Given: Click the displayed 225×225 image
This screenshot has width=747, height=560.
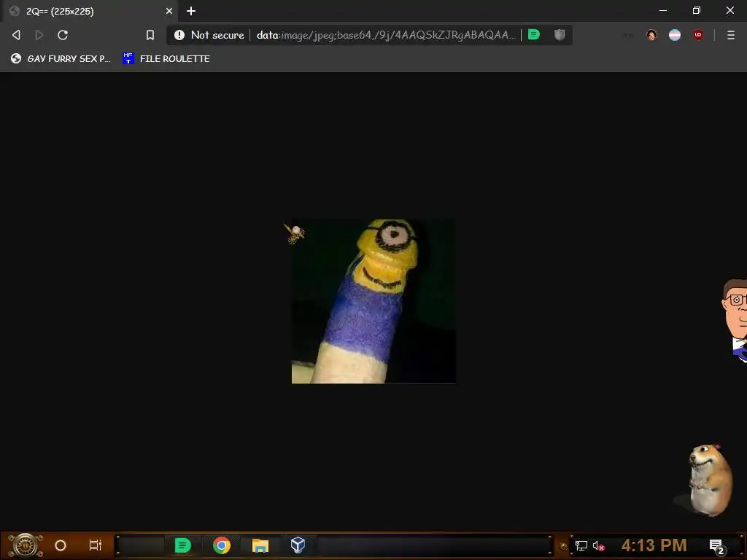Looking at the screenshot, I should pos(373,301).
